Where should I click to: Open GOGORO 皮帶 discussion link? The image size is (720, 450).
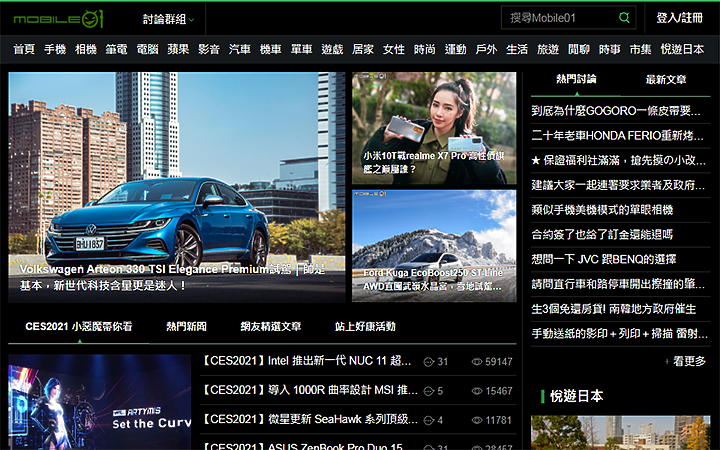click(x=617, y=111)
